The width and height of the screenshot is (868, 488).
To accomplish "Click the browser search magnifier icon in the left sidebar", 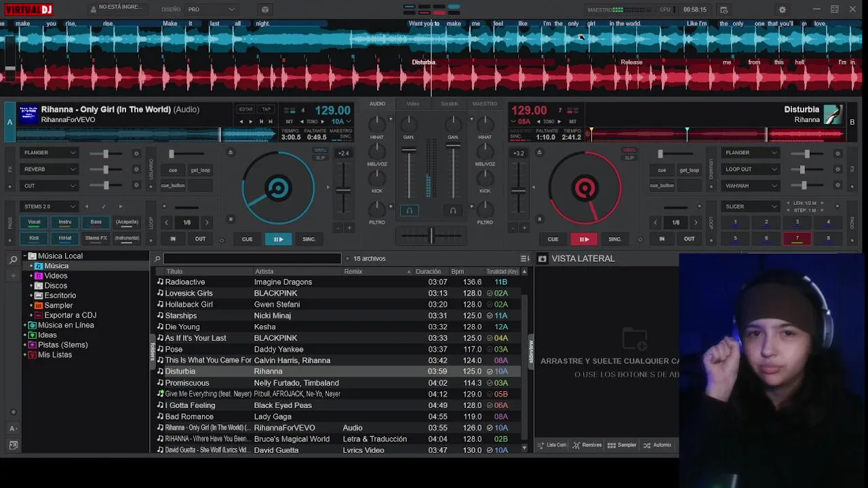I will pos(13,260).
